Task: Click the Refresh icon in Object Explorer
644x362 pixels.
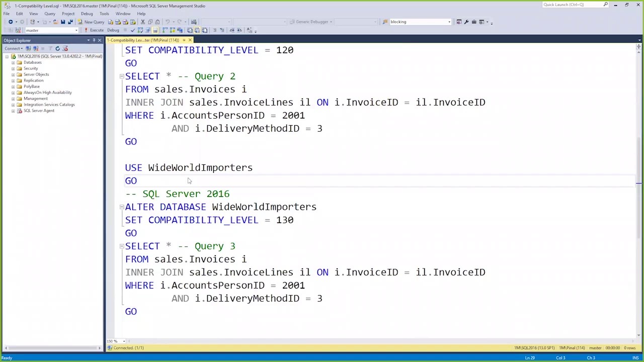Action: click(57, 48)
